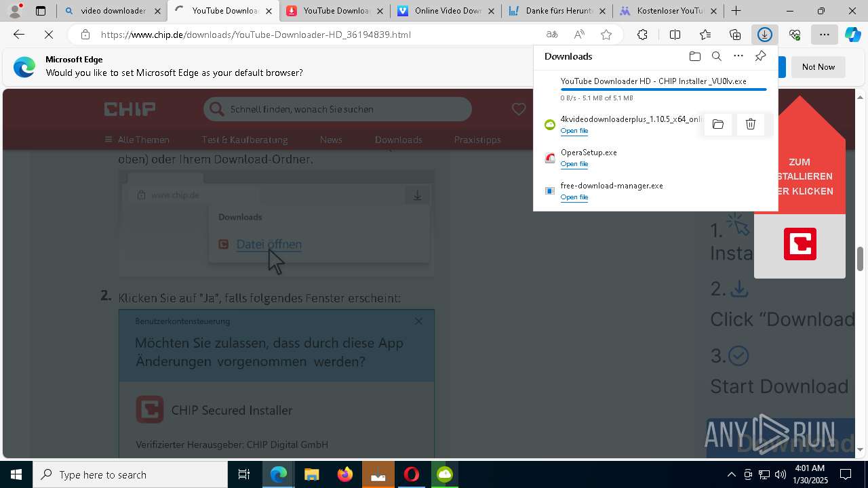Open the tab actions menu icon
868x488 pixels.
(x=41, y=11)
